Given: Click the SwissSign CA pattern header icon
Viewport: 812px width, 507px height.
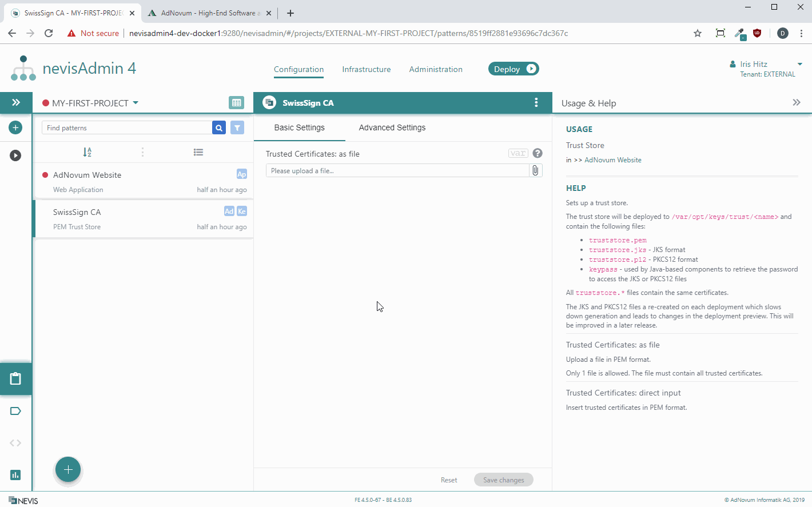Looking at the screenshot, I should [x=269, y=102].
